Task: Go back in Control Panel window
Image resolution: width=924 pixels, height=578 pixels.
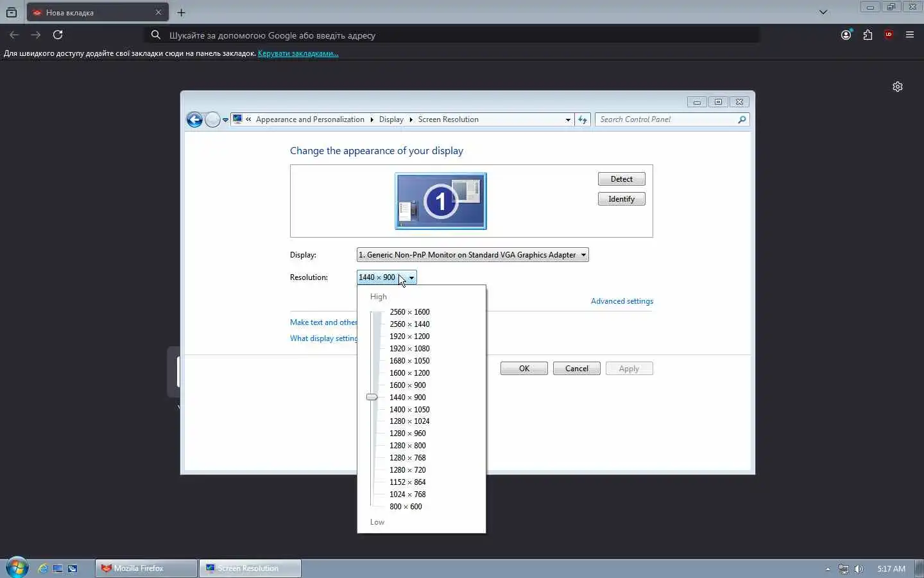Action: coord(194,119)
